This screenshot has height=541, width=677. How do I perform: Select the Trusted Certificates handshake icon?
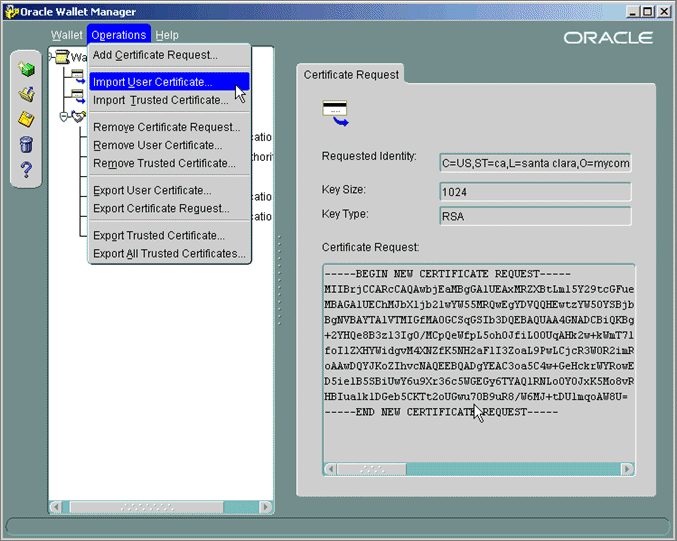(79, 117)
